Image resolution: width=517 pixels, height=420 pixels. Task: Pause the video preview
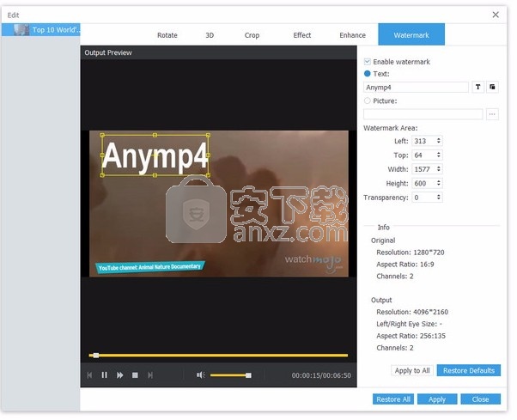click(104, 375)
